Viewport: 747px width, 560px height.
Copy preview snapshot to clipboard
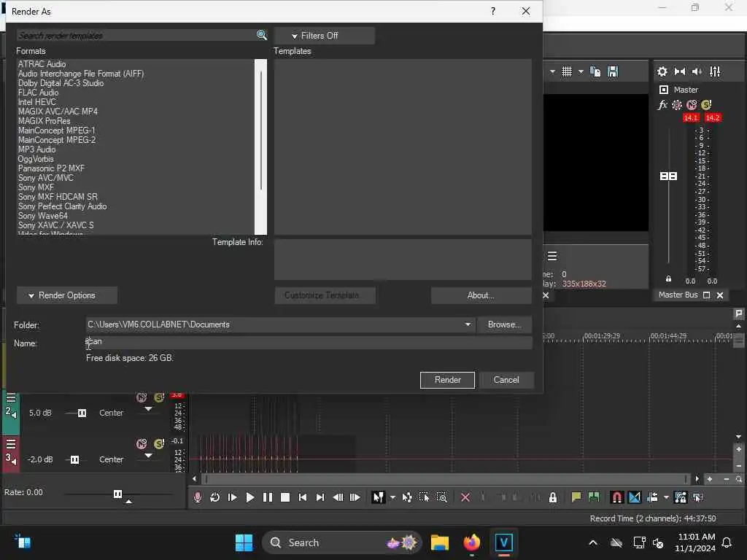(x=595, y=71)
